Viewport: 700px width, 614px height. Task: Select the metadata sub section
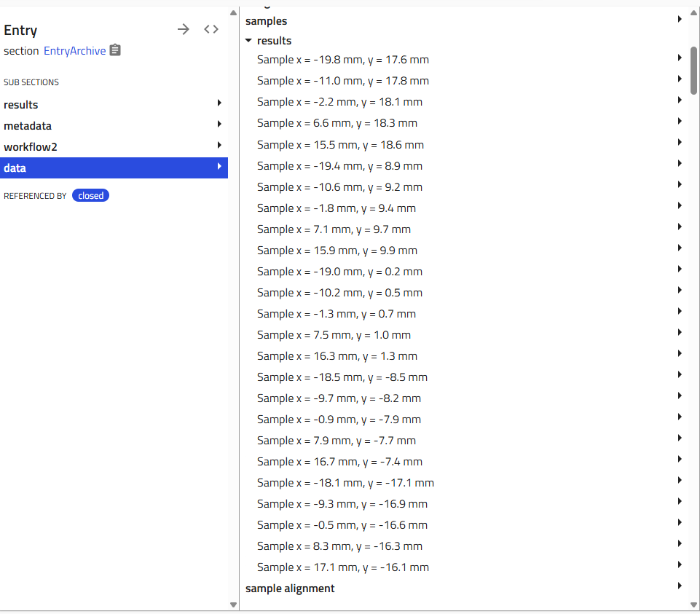coord(28,126)
